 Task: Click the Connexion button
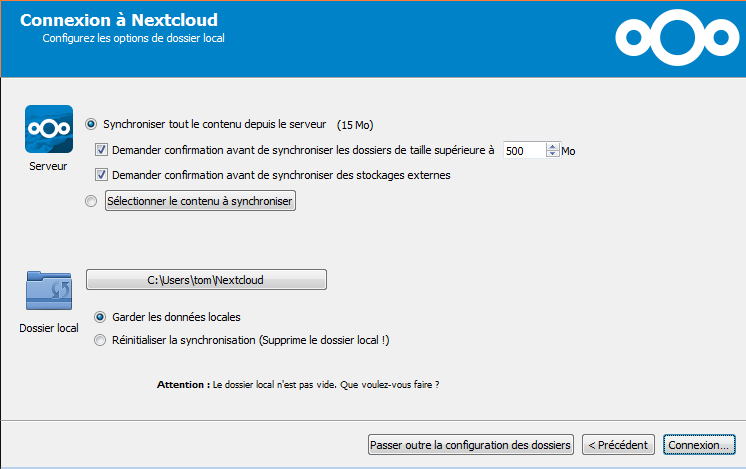(x=700, y=444)
